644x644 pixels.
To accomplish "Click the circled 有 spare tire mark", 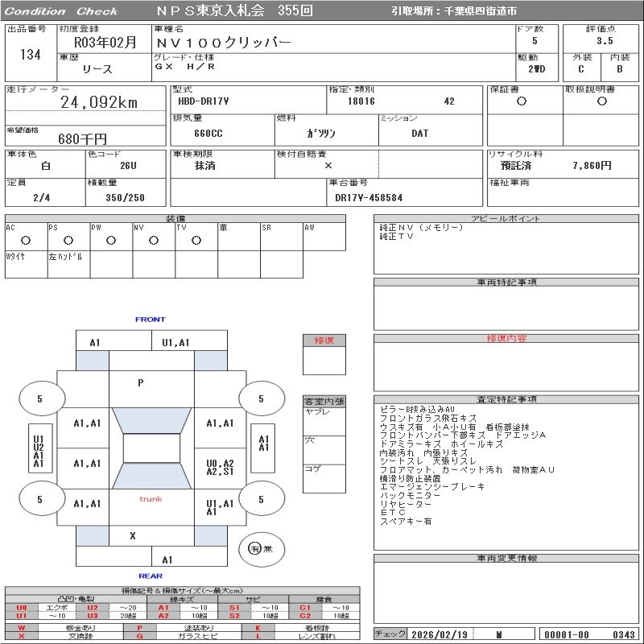I will point(254,548).
